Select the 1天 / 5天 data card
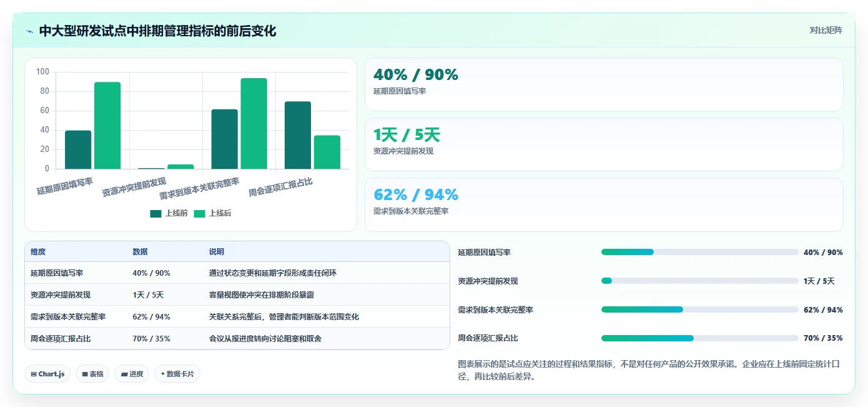The image size is (868, 407). tap(604, 144)
